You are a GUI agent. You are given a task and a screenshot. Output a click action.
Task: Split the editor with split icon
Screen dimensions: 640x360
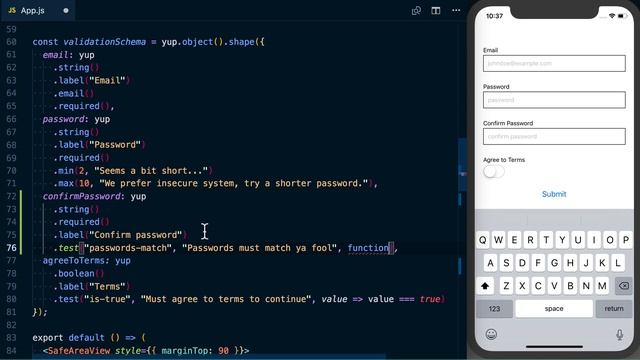436,11
